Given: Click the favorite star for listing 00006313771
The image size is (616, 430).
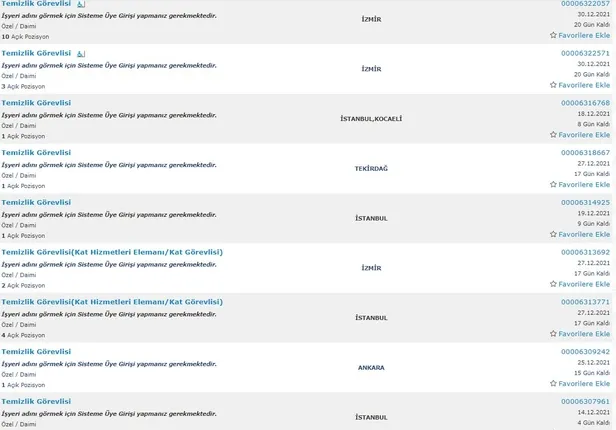Looking at the screenshot, I should 554,334.
